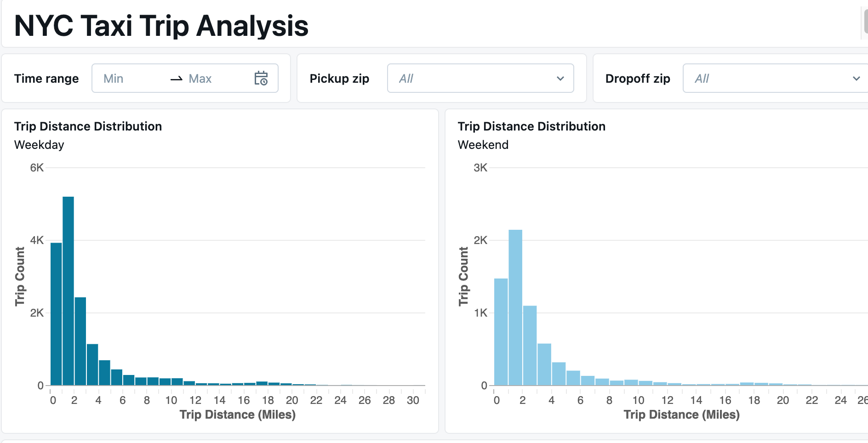
Task: Click the Weekend subtitle on the right chart
Action: (x=483, y=145)
